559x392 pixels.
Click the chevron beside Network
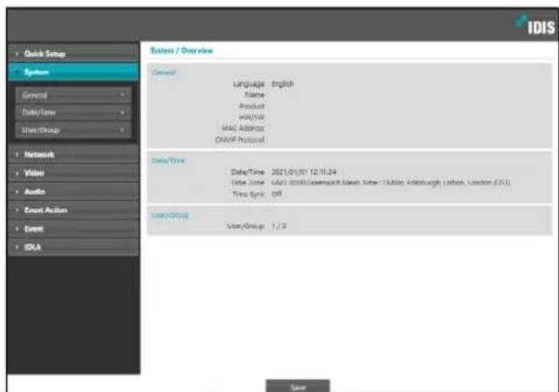[x=17, y=155]
